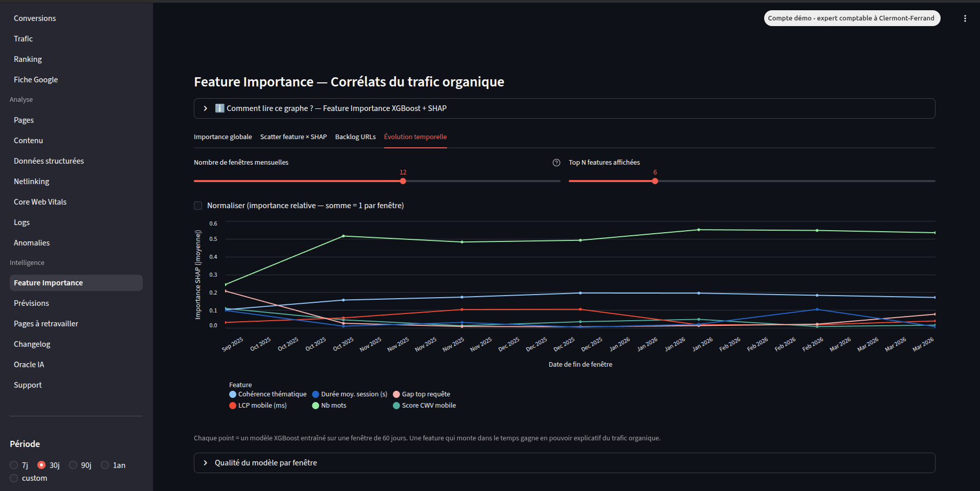980x491 pixels.
Task: Click the info icon in the graph explanation bar
Action: point(219,108)
